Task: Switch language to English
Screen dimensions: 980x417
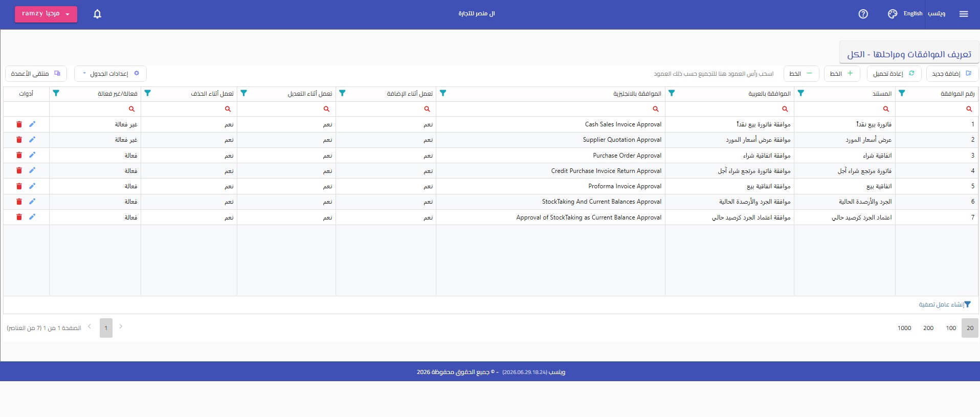Action: tap(913, 14)
